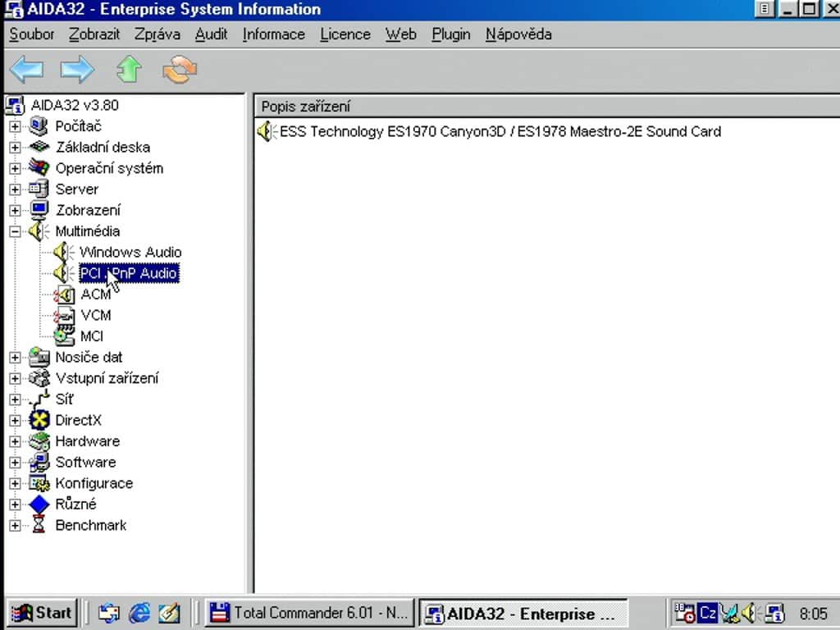Image resolution: width=840 pixels, height=630 pixels.
Task: Click the Back arrow toolbar icon
Action: [27, 70]
